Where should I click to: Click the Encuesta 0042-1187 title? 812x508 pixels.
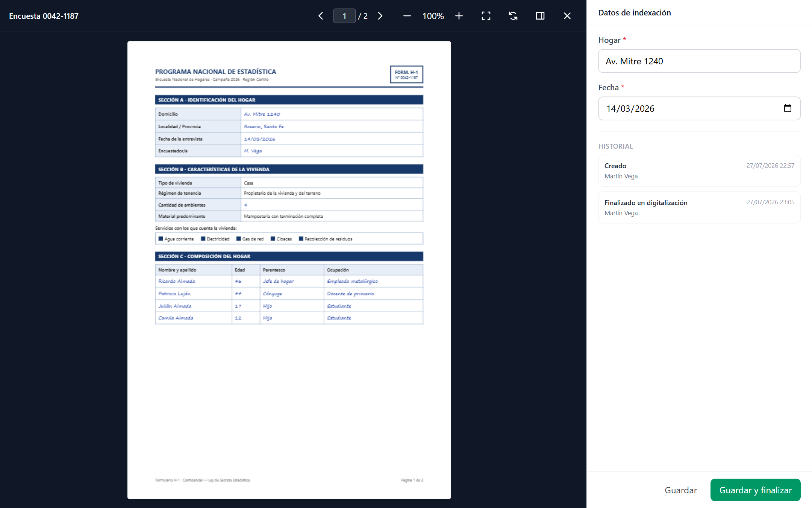coord(44,16)
